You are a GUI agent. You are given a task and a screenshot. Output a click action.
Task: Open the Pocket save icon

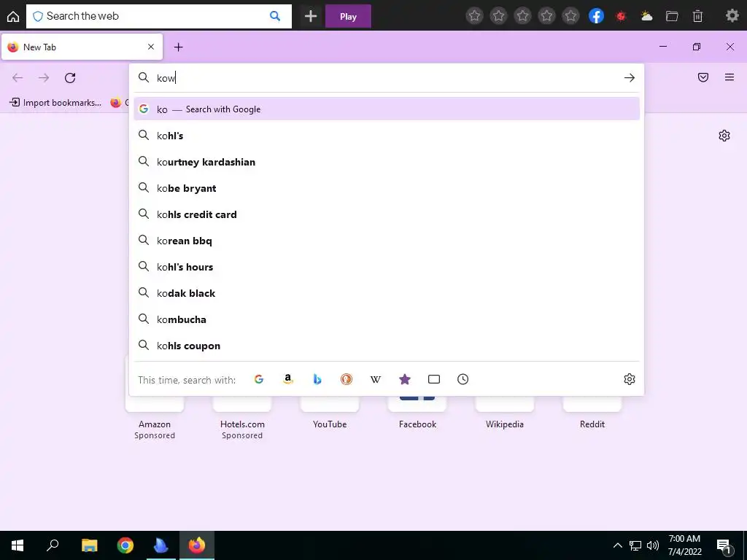click(703, 77)
